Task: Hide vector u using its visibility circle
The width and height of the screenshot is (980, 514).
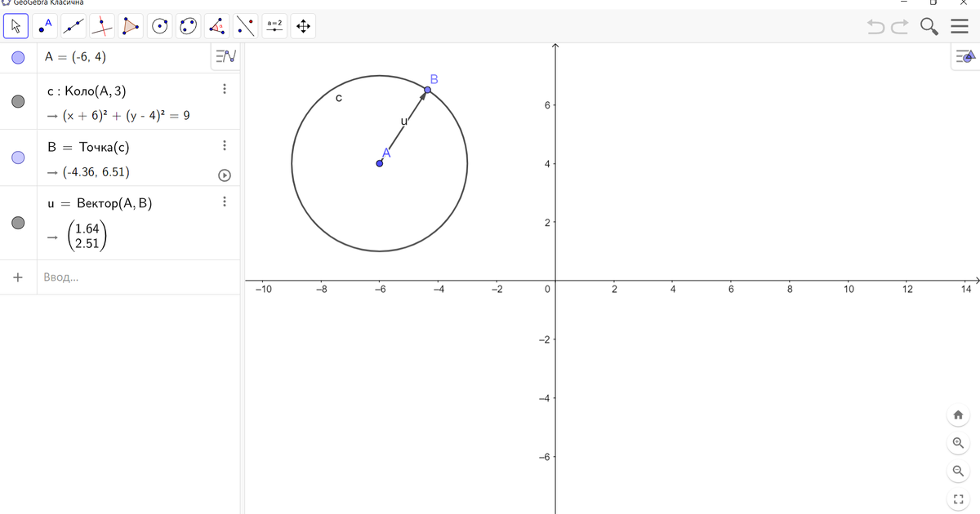Action: coord(16,222)
